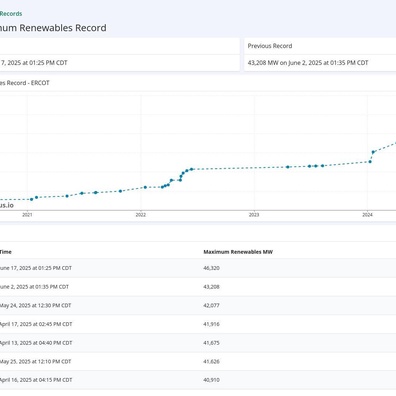This screenshot has width=396, height=396.
Task: Select the April 13, 2025 04:40 PM row
Action: [x=198, y=343]
